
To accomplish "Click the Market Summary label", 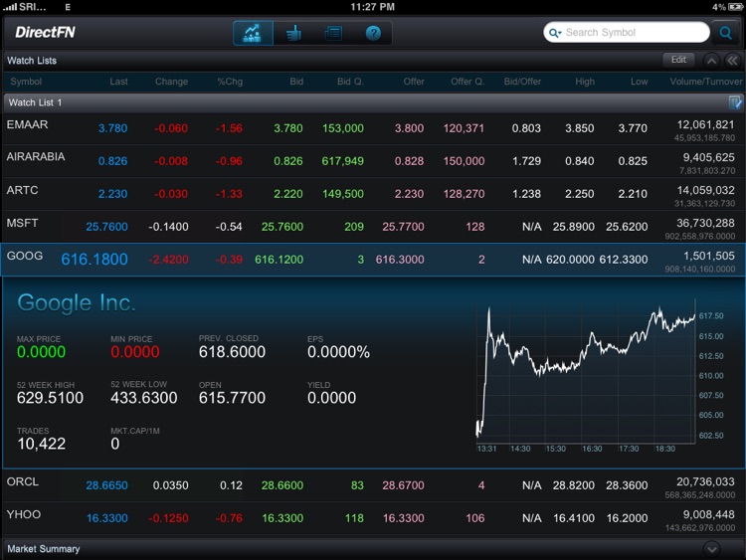I will click(x=44, y=549).
